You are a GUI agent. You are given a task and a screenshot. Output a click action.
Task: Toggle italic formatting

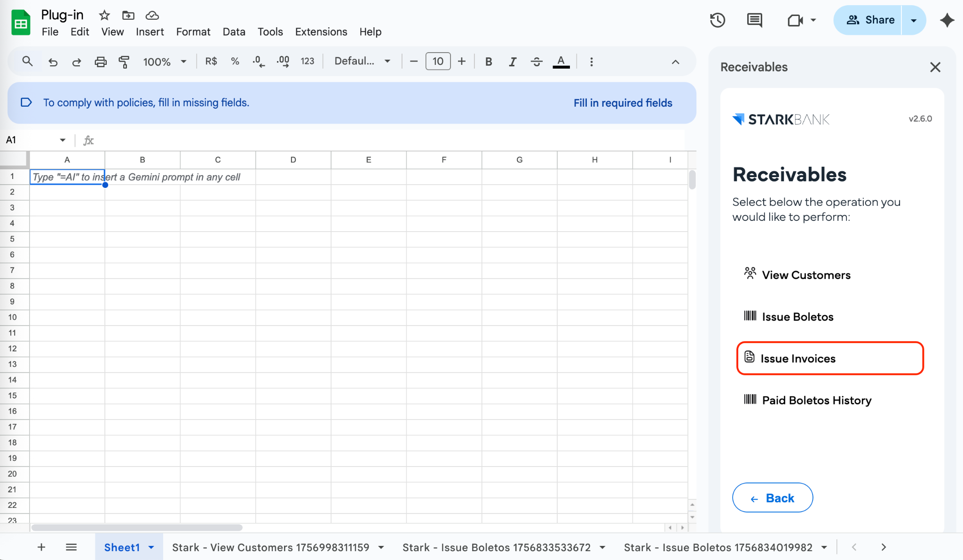tap(513, 62)
